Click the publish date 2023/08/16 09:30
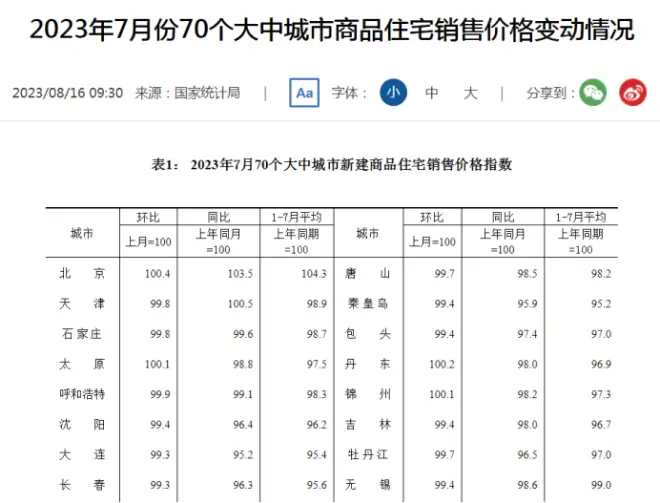Image resolution: width=660 pixels, height=503 pixels. pos(67,93)
